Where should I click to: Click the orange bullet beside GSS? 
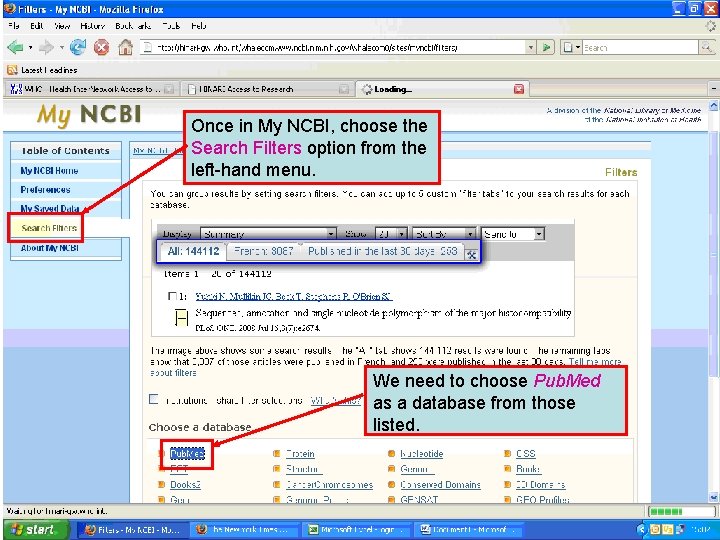coord(507,454)
